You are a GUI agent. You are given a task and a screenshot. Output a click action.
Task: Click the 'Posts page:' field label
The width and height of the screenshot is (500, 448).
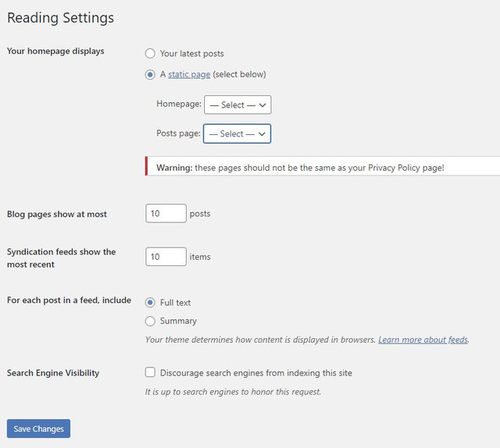tap(178, 133)
